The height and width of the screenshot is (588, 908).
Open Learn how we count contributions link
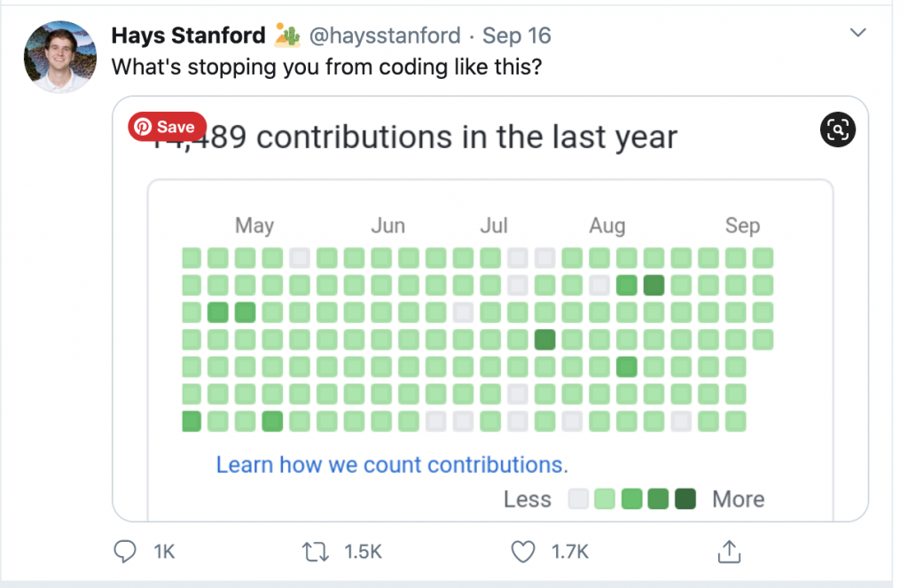tap(392, 465)
